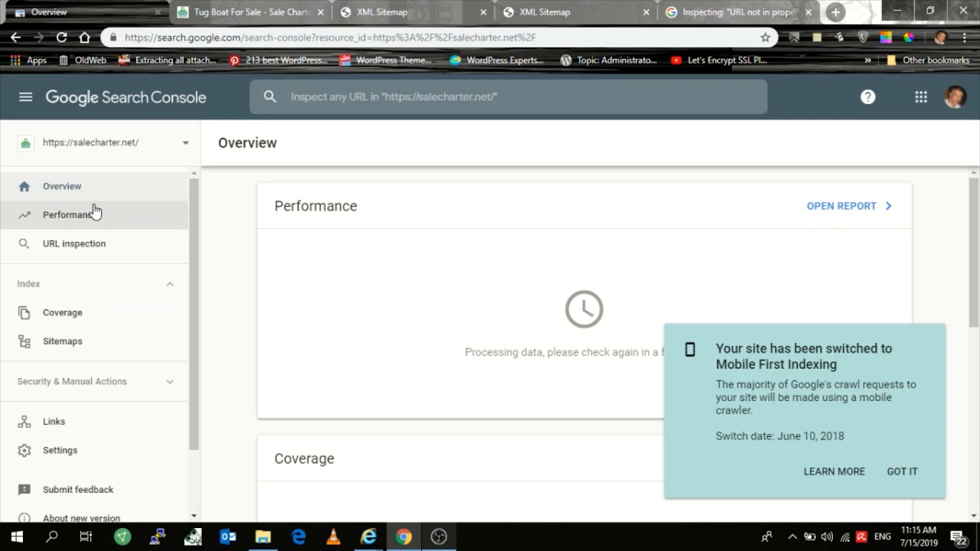Click the Overview home icon

point(24,186)
